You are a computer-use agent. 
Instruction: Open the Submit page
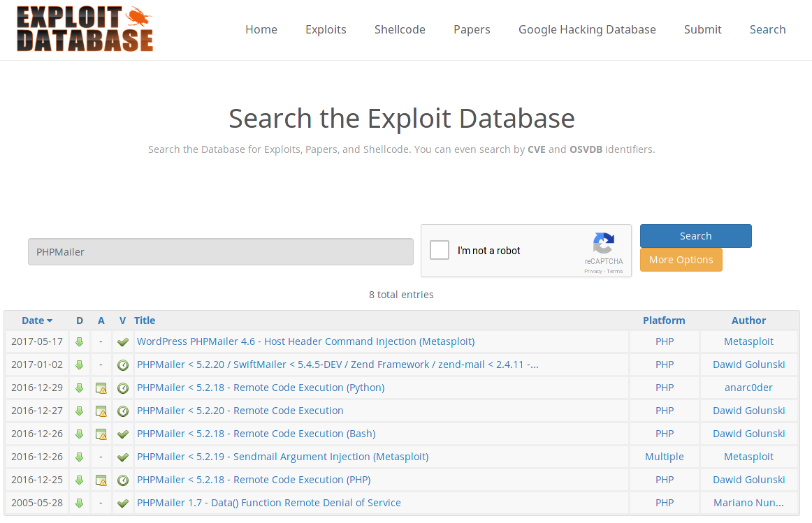pyautogui.click(x=703, y=29)
